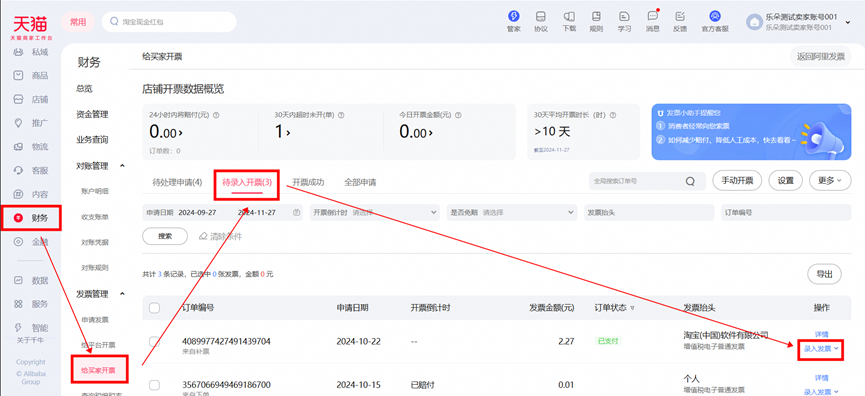Click the 手动开票 button

pos(737,180)
